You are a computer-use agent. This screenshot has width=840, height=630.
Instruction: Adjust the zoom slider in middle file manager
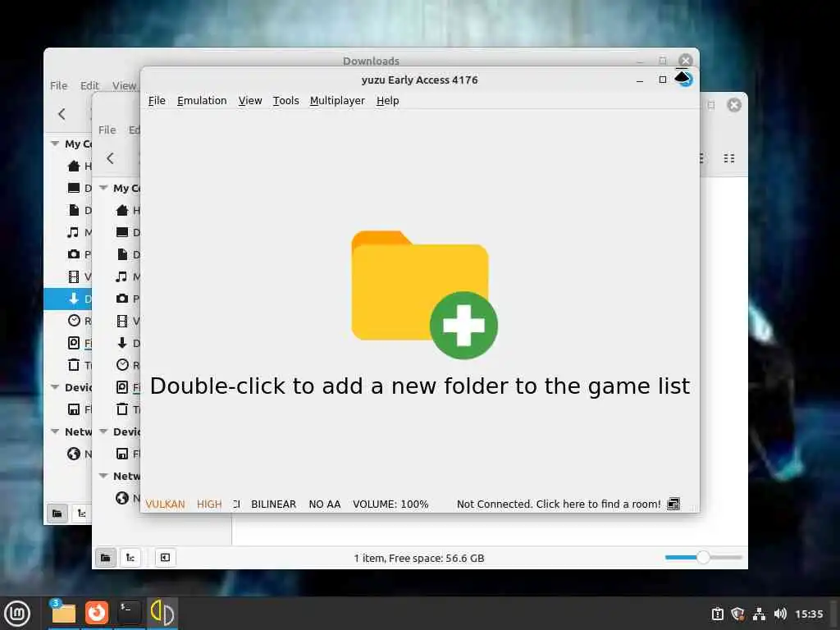(x=703, y=558)
